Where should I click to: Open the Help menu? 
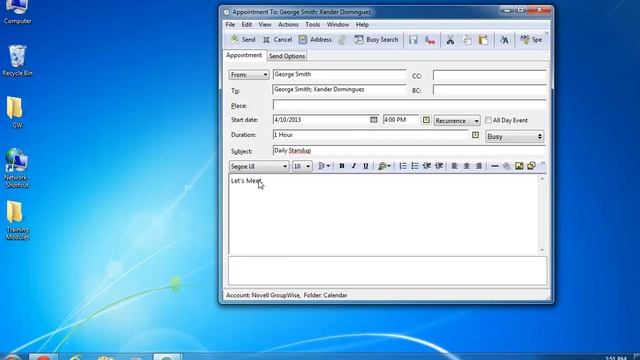[x=362, y=24]
